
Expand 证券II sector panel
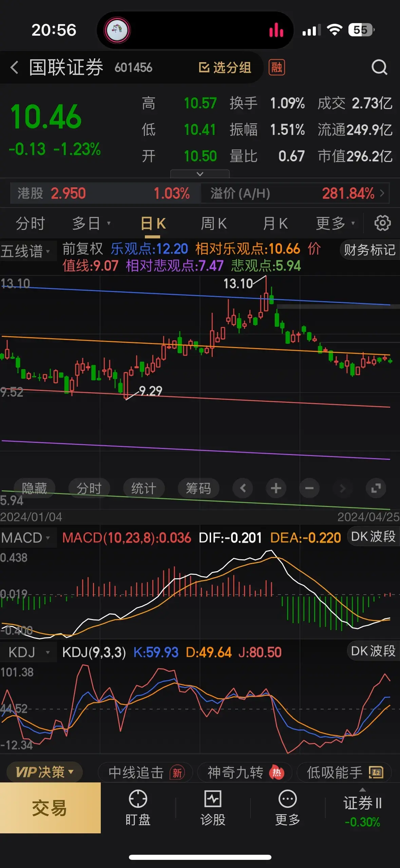coord(362,808)
